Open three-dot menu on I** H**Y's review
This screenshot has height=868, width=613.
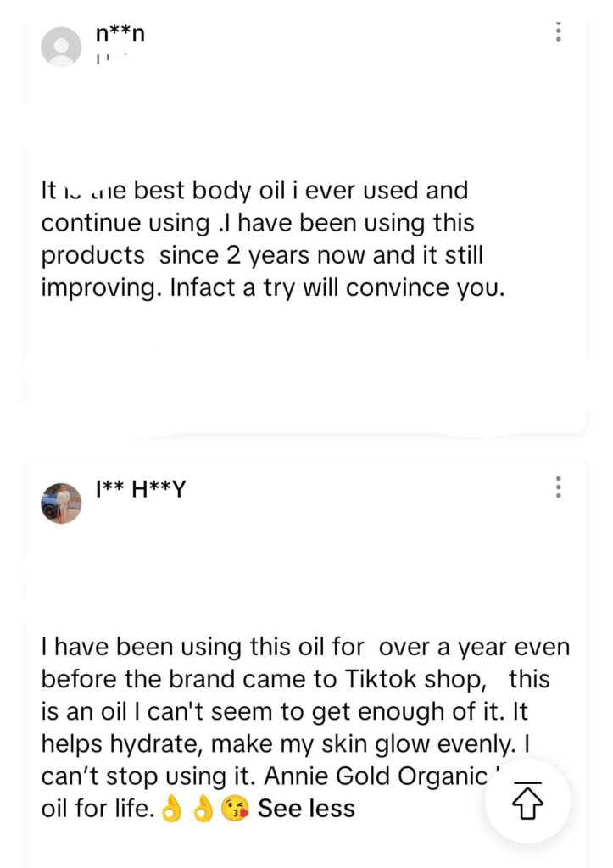(558, 487)
